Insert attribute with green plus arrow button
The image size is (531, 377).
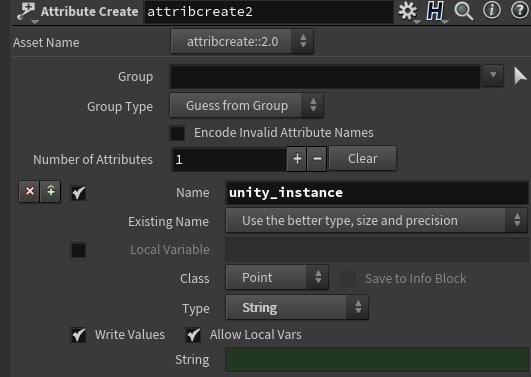point(50,191)
